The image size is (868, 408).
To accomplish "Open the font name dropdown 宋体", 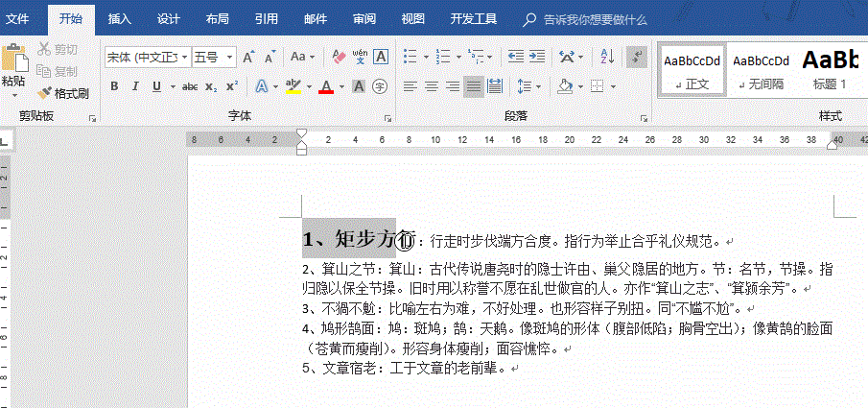I will tap(185, 57).
